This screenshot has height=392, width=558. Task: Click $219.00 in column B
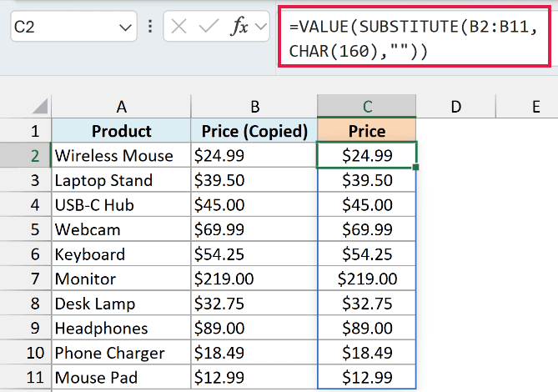tap(254, 279)
